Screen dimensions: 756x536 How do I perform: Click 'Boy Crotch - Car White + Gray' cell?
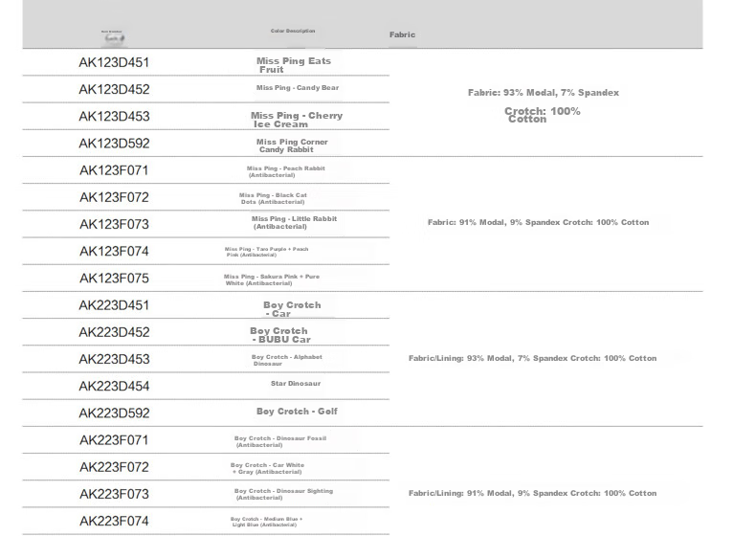point(267,468)
